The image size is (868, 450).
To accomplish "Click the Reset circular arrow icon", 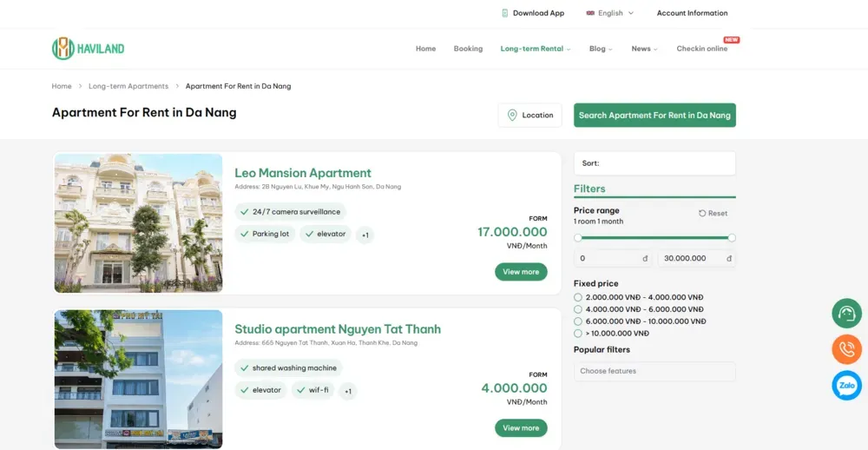I will point(702,214).
